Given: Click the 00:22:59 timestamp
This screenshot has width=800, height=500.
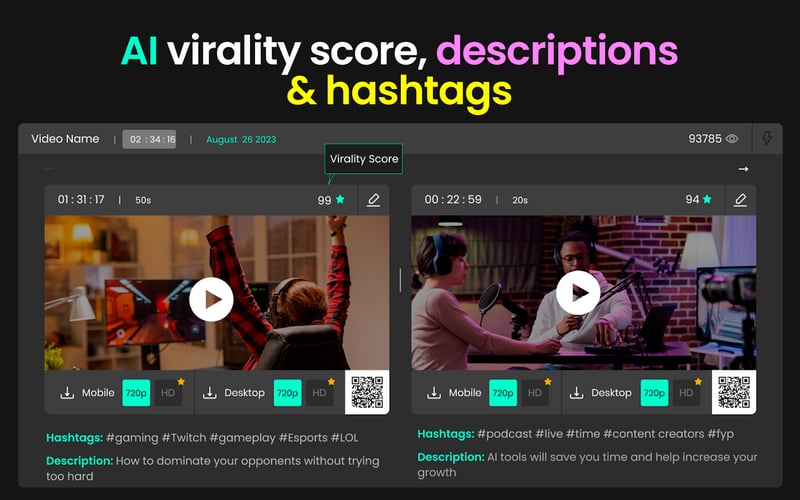Looking at the screenshot, I should point(453,199).
